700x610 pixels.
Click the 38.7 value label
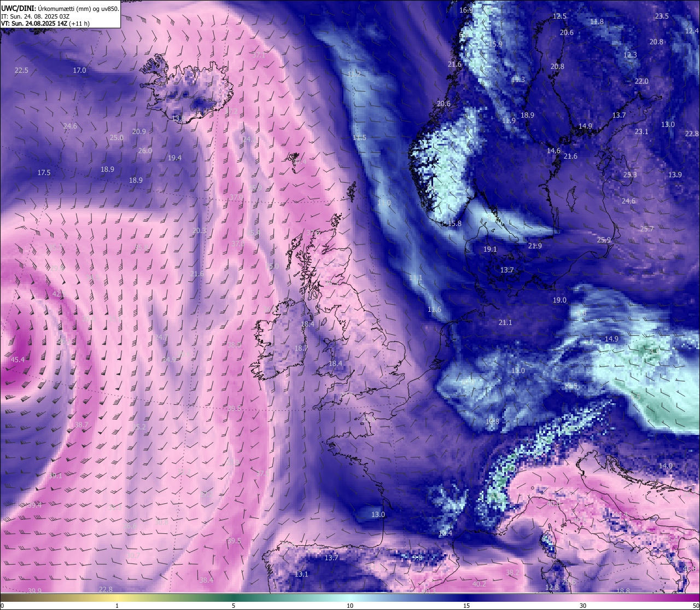coord(81,425)
